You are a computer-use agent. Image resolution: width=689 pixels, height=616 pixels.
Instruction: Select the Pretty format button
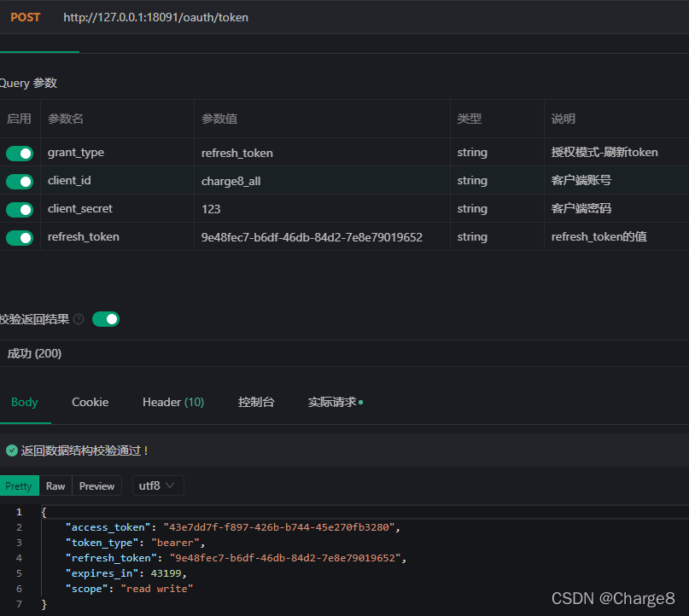[x=19, y=485]
